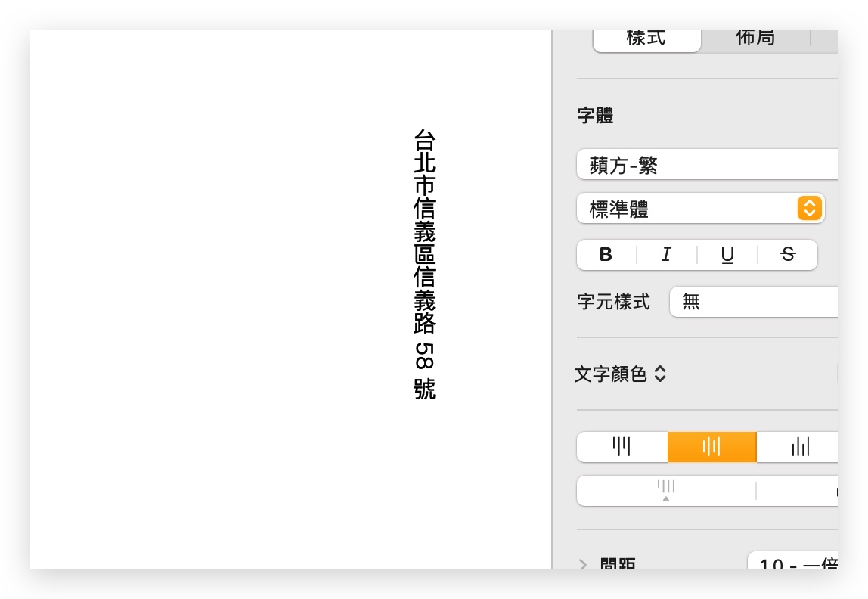The height and width of the screenshot is (599, 868).
Task: Open the 標準體 typeface dropdown
Action: point(700,209)
